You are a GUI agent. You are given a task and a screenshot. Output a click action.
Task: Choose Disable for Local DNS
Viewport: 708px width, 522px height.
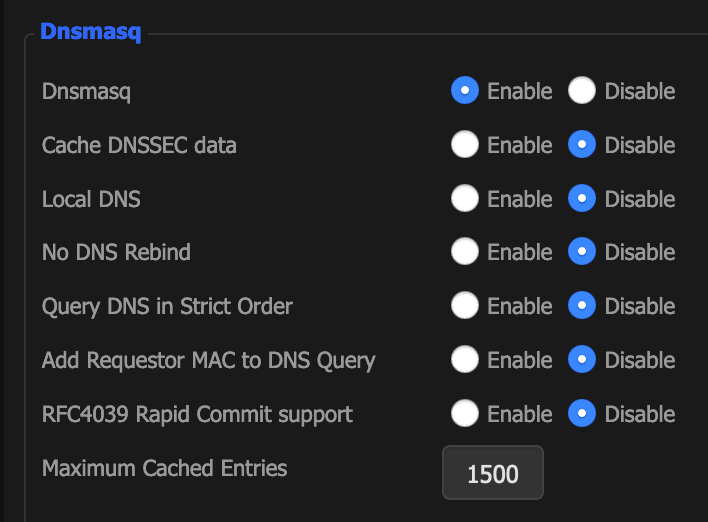(x=582, y=198)
